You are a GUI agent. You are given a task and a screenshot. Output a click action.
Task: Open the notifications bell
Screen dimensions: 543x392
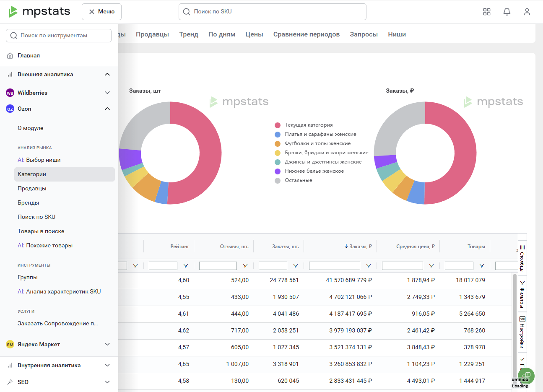click(507, 12)
